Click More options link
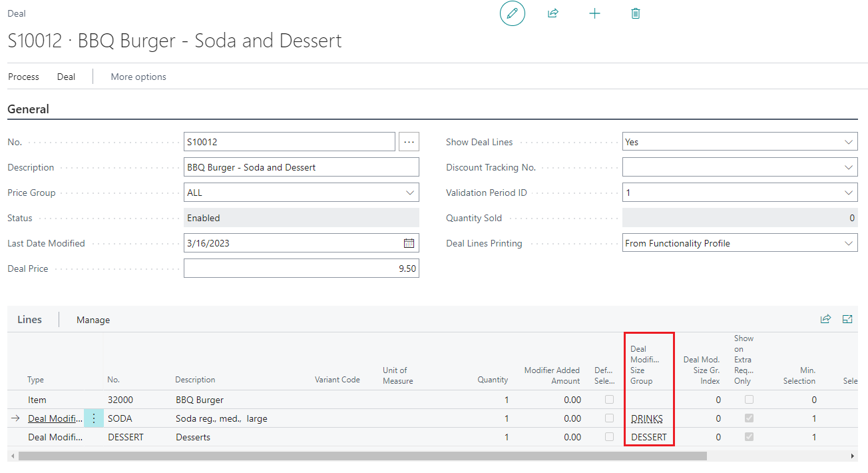The height and width of the screenshot is (473, 868). pos(138,77)
